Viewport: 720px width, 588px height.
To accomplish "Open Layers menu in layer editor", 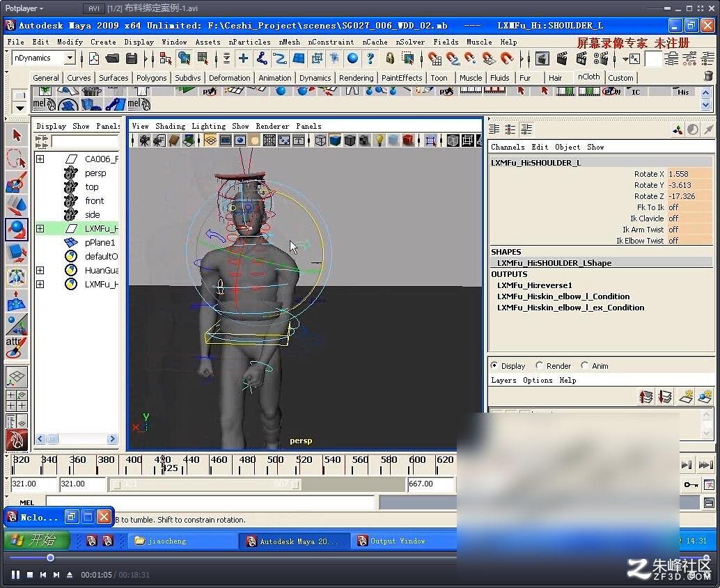I will tap(503, 380).
